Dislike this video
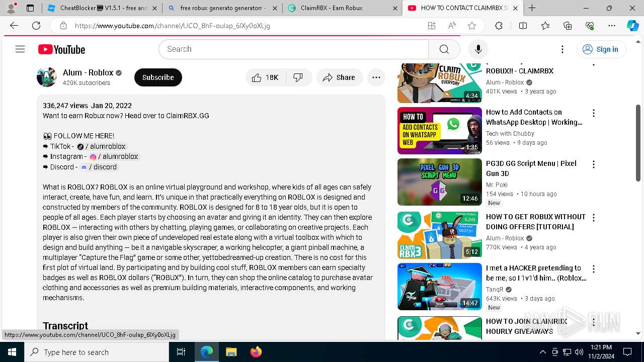Viewport: 644px width, 362px height. 298,77
